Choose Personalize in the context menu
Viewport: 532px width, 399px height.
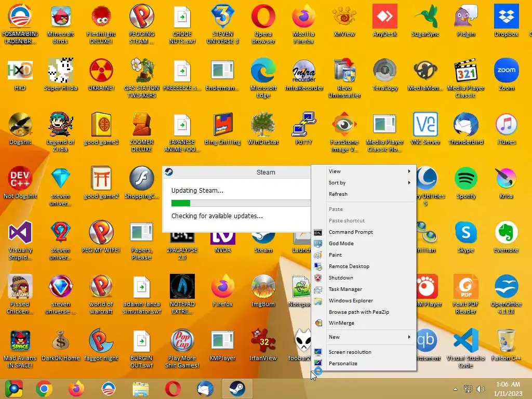click(364, 363)
